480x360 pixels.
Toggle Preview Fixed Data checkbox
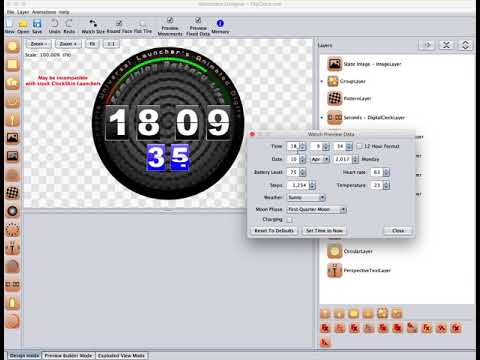[x=198, y=20]
